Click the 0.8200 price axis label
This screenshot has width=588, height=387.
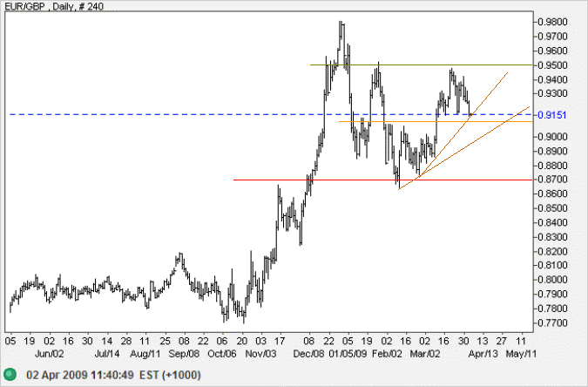pos(552,251)
